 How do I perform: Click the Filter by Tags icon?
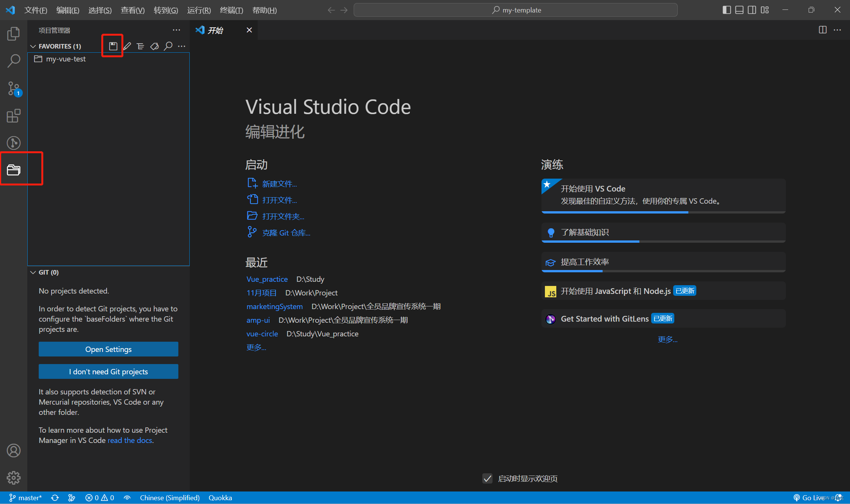tap(154, 46)
